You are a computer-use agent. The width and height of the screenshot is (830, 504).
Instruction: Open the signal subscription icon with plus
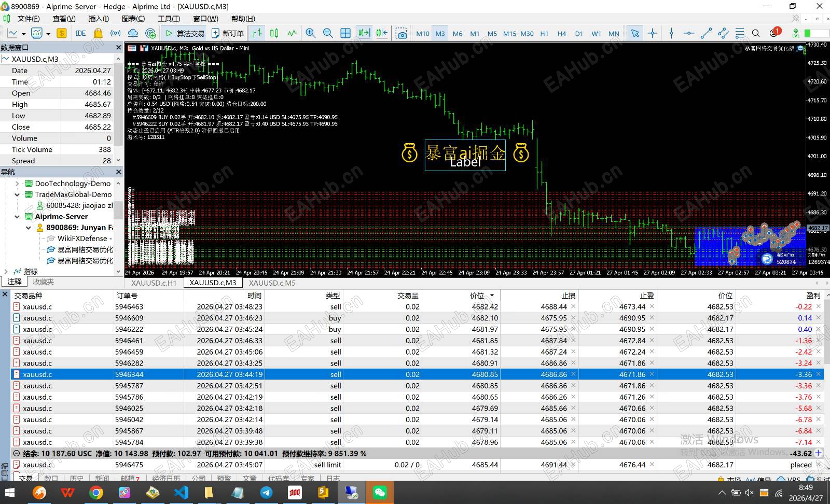pyautogui.click(x=150, y=33)
